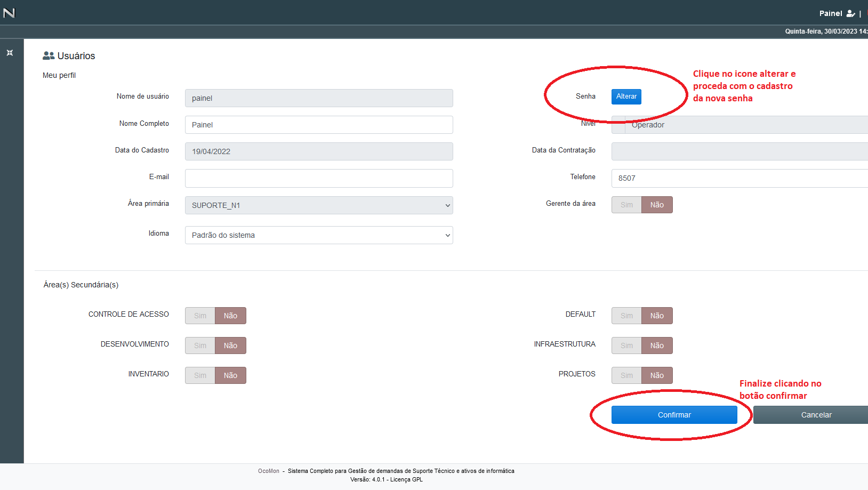Screen dimensions: 868x490
Task: Set DESENVOLVIMENTO to Sim
Action: 200,346
